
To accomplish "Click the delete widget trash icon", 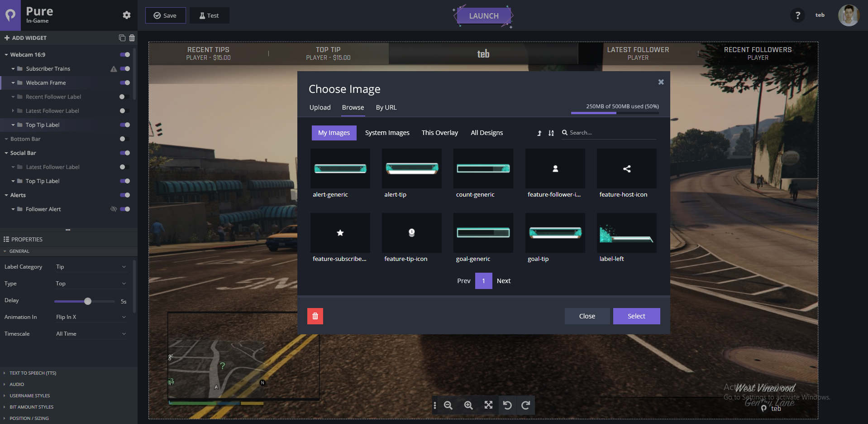I will [x=132, y=38].
